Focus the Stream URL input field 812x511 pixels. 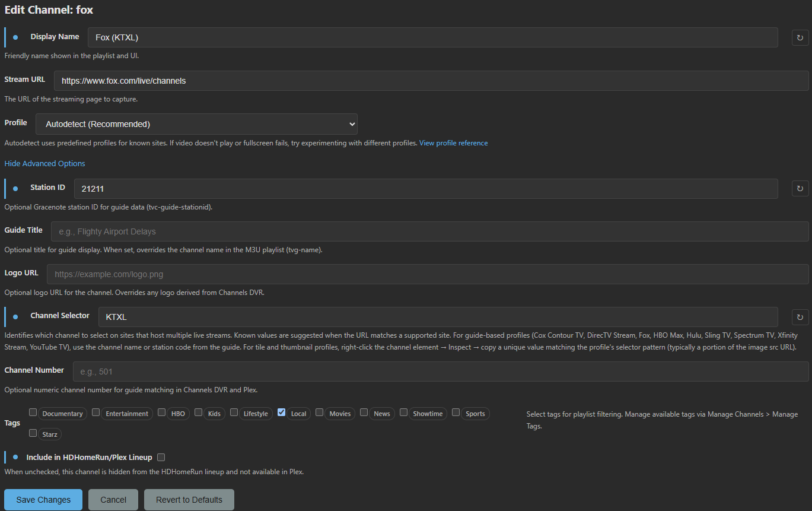431,81
